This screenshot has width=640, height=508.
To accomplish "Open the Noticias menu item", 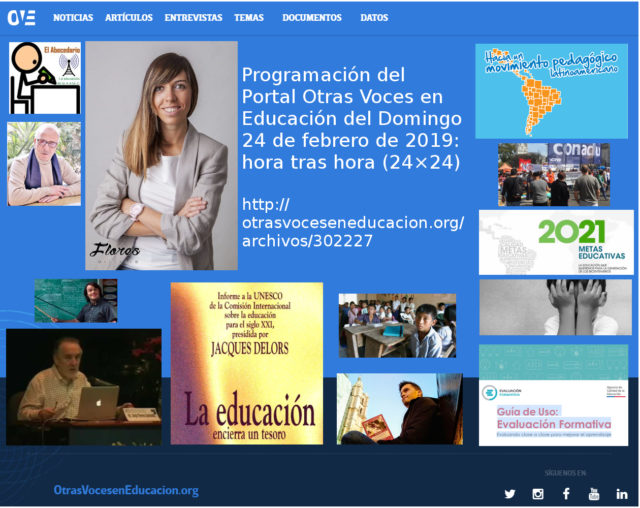I will [73, 18].
